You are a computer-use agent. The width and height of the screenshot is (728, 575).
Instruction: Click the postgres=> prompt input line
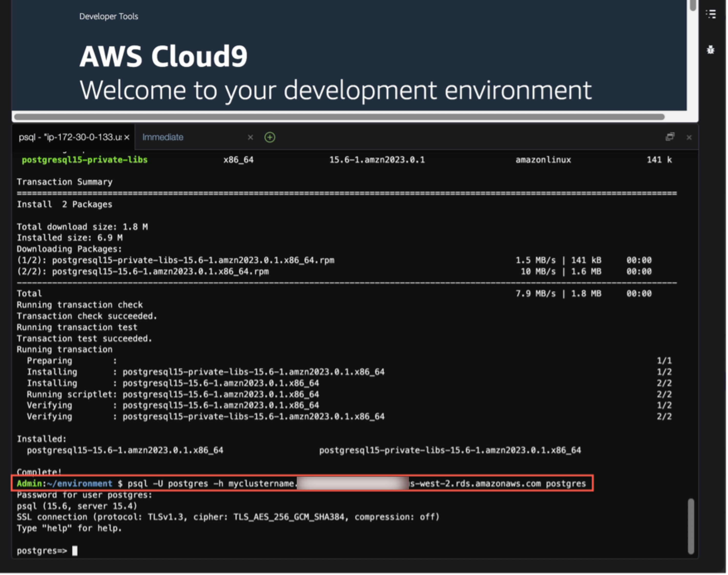[x=47, y=551]
